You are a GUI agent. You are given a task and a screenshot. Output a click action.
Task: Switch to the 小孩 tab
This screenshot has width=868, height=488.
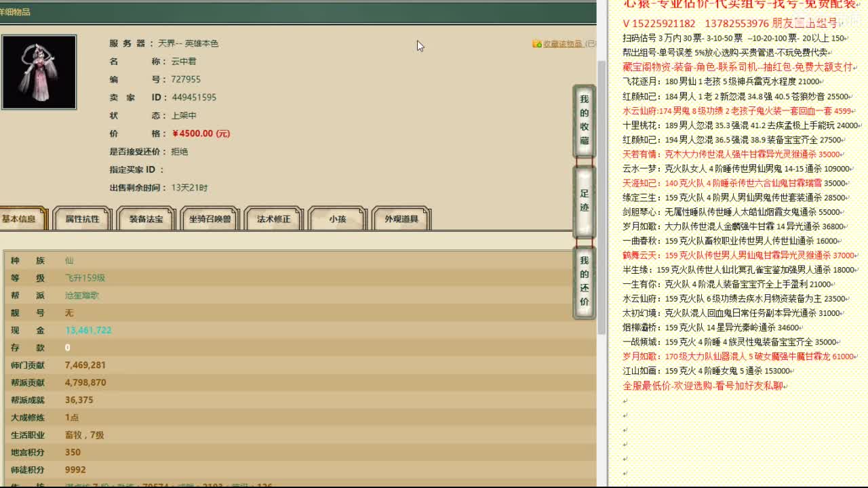pos(336,218)
